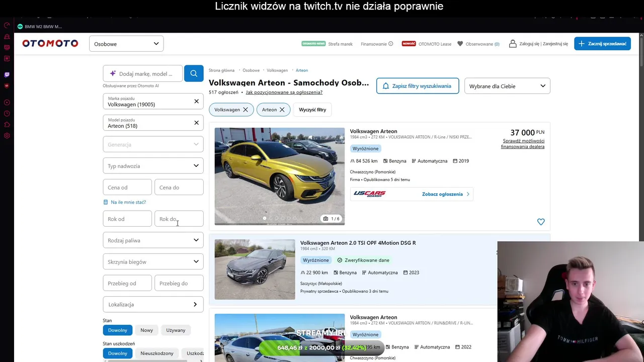This screenshot has height=362, width=644.
Task: Click the Przebieg do input
Action: [x=179, y=283]
